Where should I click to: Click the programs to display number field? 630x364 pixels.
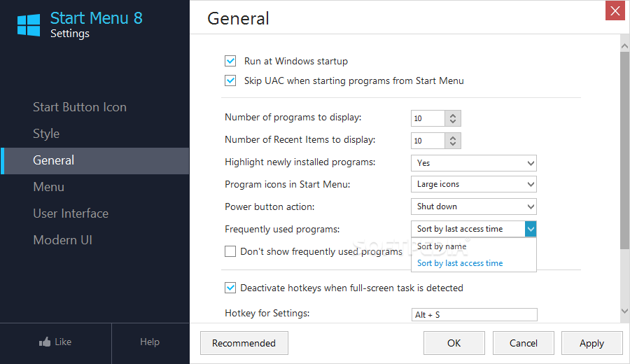pos(428,118)
